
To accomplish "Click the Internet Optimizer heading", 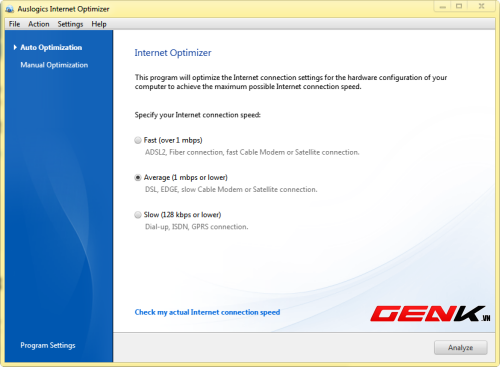I will [173, 53].
